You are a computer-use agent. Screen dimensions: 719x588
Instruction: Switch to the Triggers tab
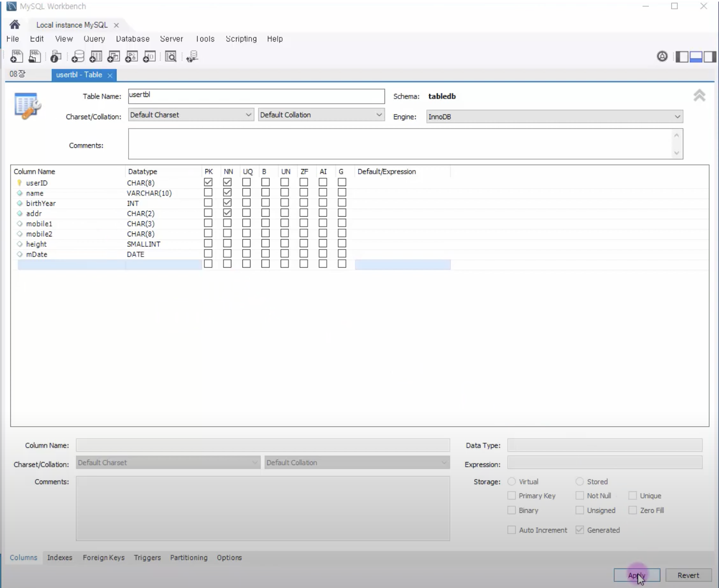(147, 557)
